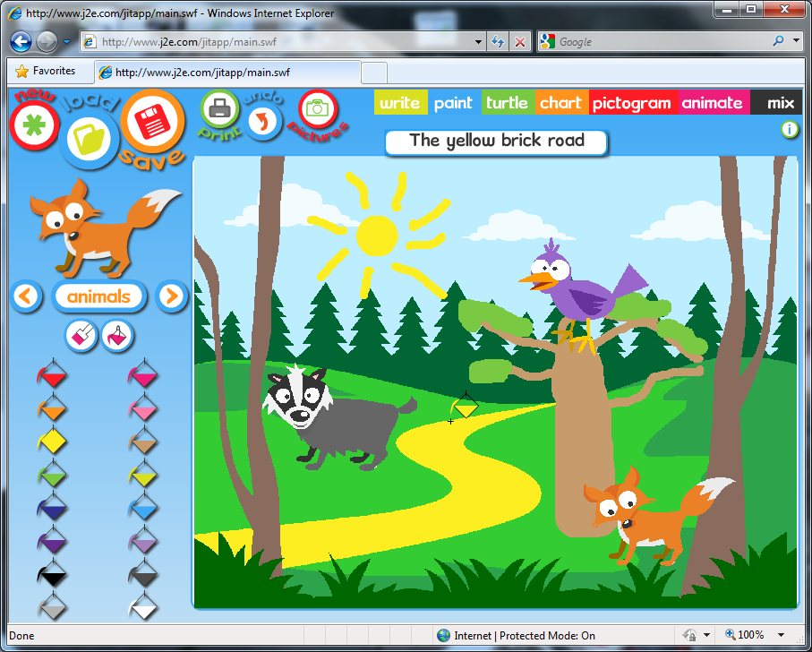Open the address bar dropdown

(477, 41)
